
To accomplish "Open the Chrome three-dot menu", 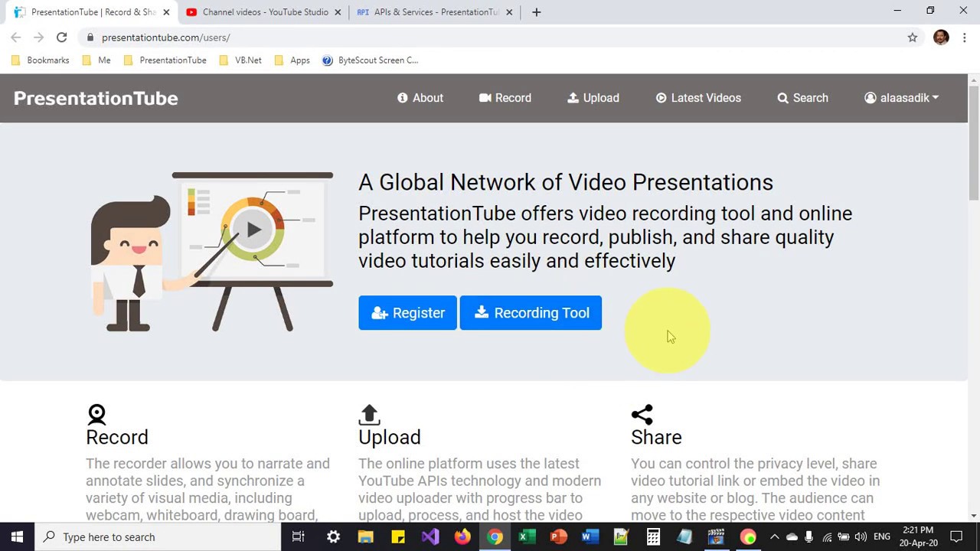I will (x=965, y=37).
